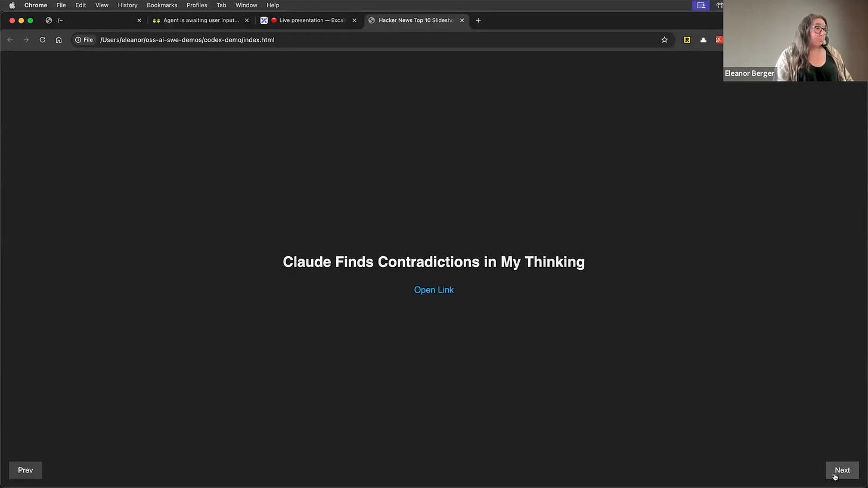Click the screen sharing icon in the menu bar

[700, 5]
